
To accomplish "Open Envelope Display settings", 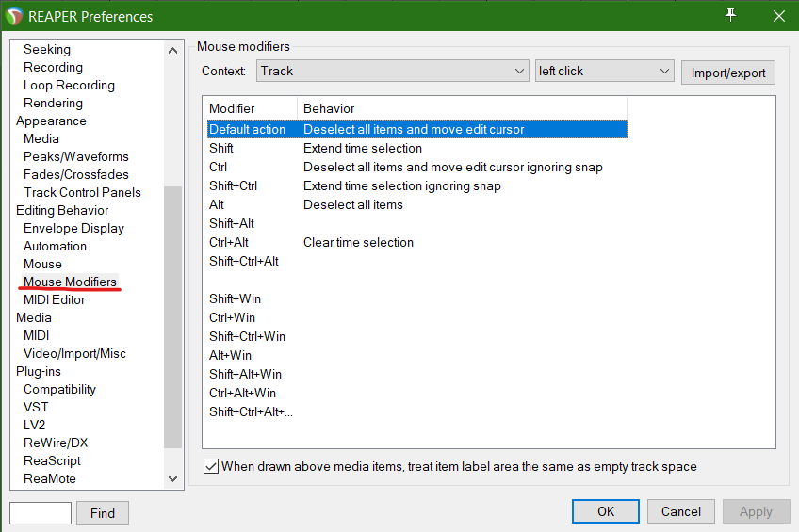I will (x=73, y=228).
